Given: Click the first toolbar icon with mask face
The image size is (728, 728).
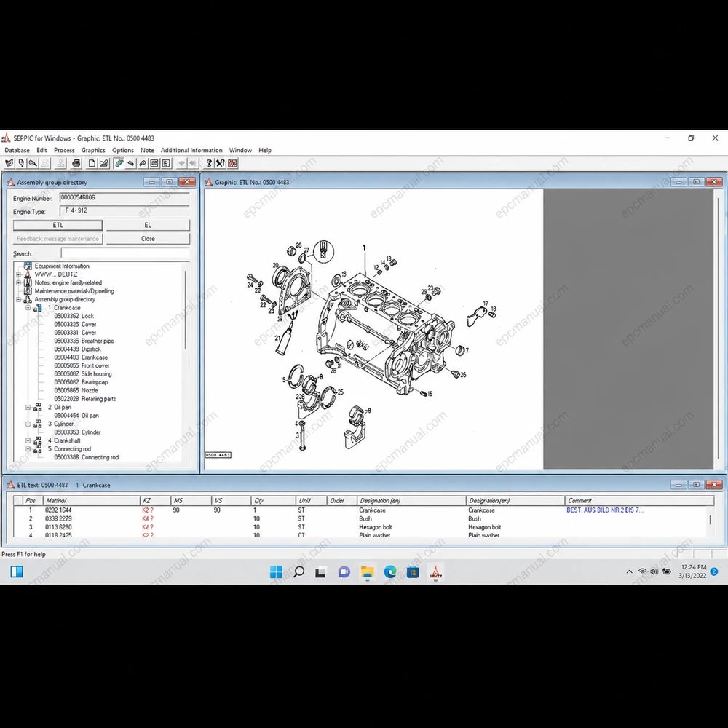Looking at the screenshot, I should pyautogui.click(x=9, y=163).
